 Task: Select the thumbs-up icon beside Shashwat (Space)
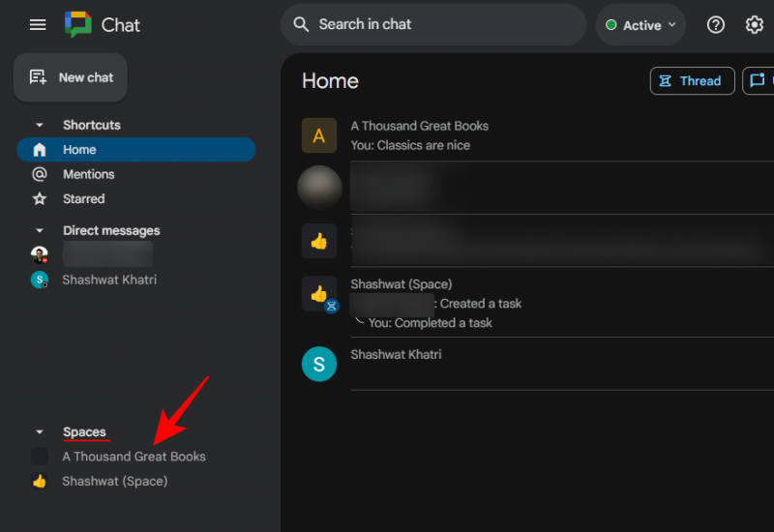click(40, 481)
